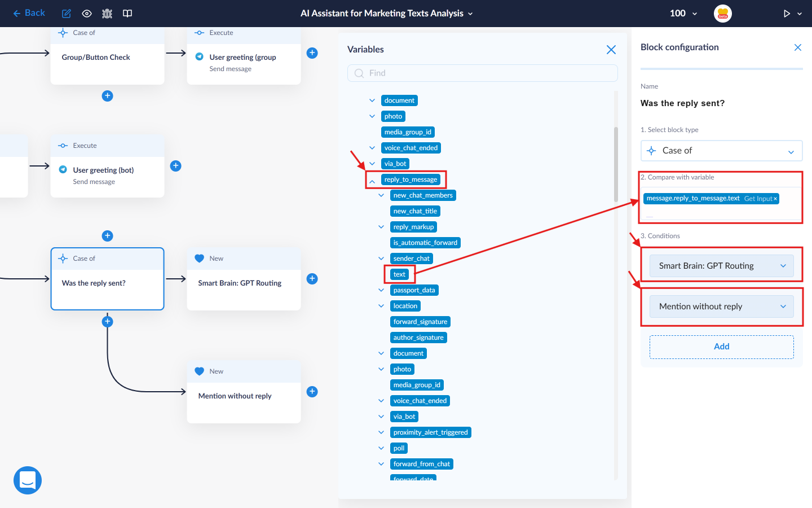The image size is (812, 508).
Task: Select the proximity_alert_triggered variable
Action: click(431, 432)
